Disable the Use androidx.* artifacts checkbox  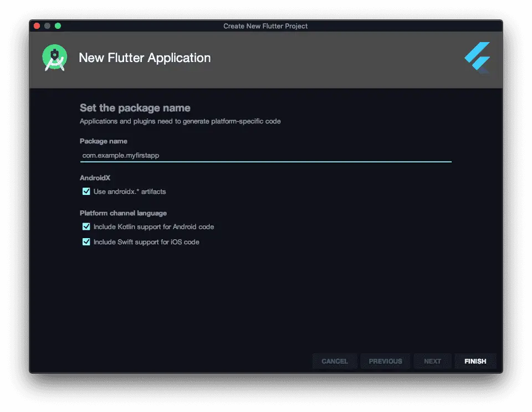tap(86, 192)
